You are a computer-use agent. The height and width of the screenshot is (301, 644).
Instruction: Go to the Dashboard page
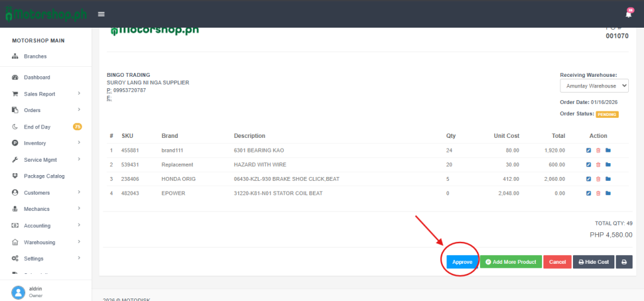pyautogui.click(x=36, y=77)
